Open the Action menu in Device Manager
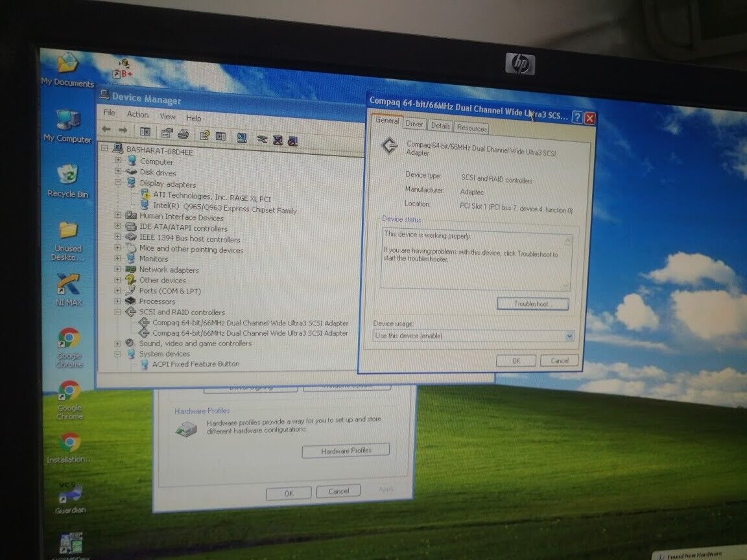The height and width of the screenshot is (560, 747). [x=137, y=114]
